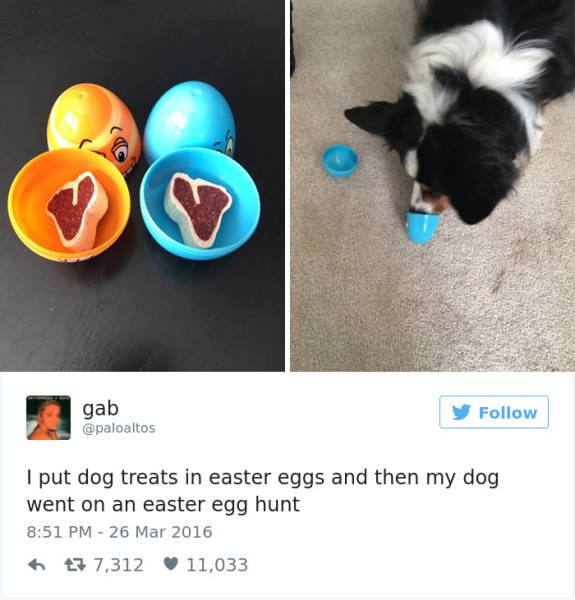Retweet using the retweet arrows icon

(75, 565)
